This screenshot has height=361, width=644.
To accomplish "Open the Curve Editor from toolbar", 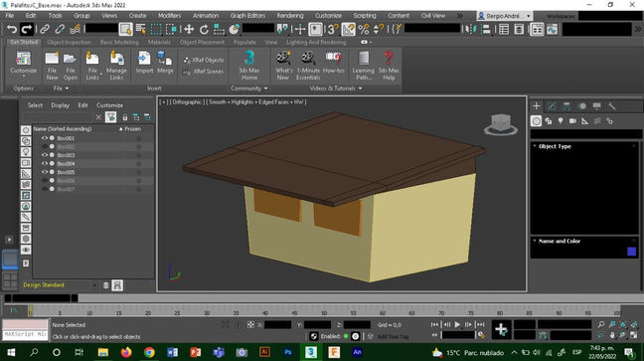I will pyautogui.click(x=553, y=29).
